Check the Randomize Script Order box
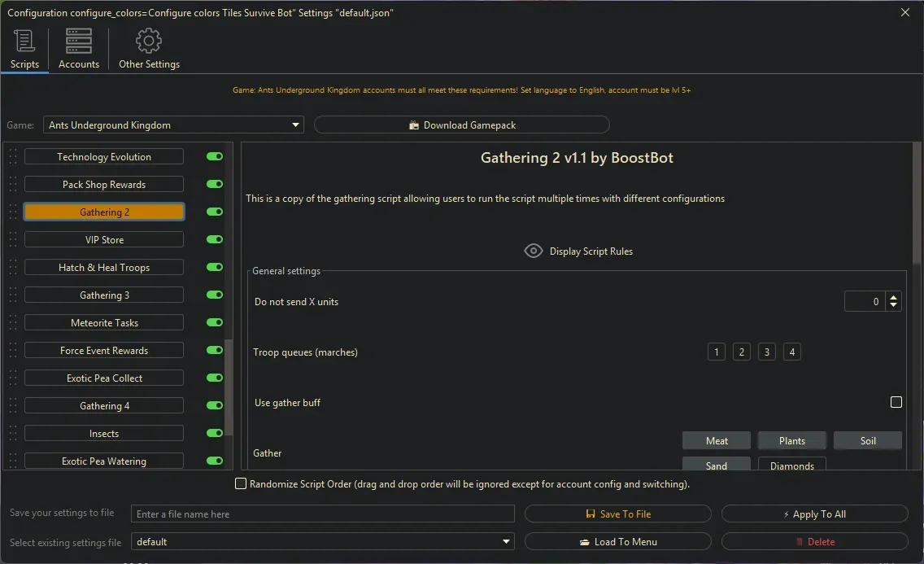The width and height of the screenshot is (924, 564). click(x=241, y=484)
